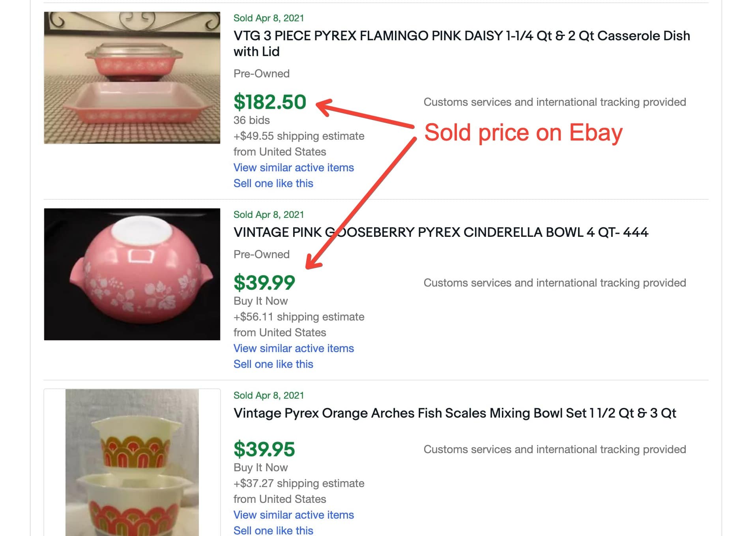Select Sell one like this under the Gooseberry bowl
Viewport: 756px width, 536px height.
pyautogui.click(x=273, y=364)
